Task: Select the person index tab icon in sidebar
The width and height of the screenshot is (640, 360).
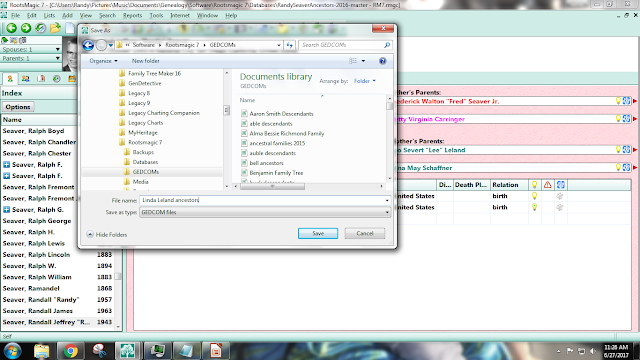Action: [x=10, y=79]
